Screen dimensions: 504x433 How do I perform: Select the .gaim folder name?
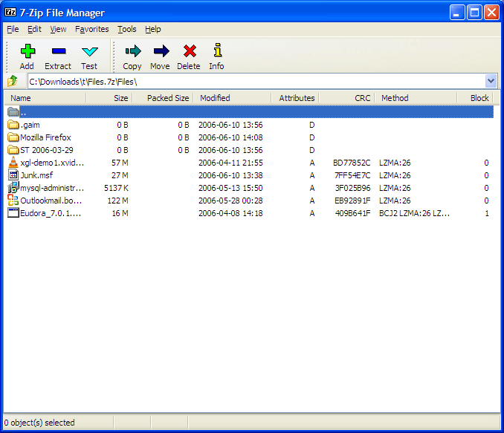(30, 125)
